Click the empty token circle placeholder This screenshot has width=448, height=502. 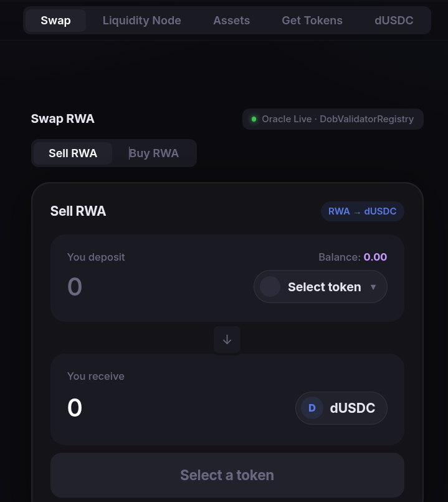click(270, 287)
